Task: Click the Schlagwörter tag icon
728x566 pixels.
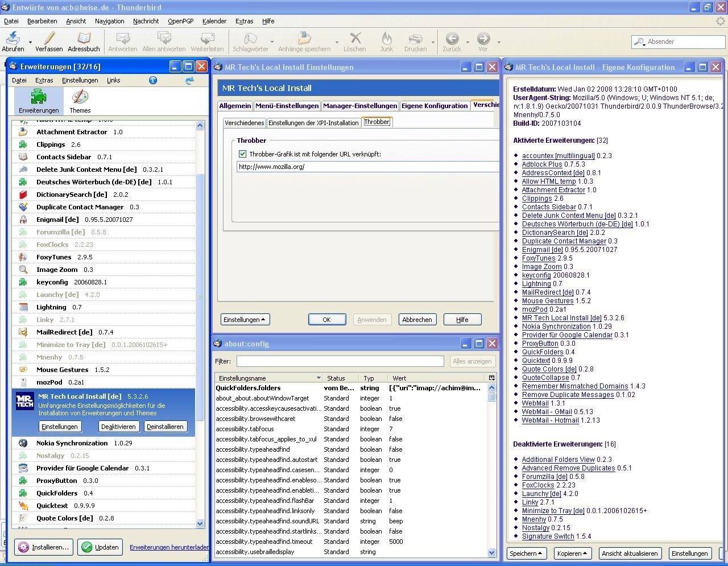Action: [x=250, y=38]
